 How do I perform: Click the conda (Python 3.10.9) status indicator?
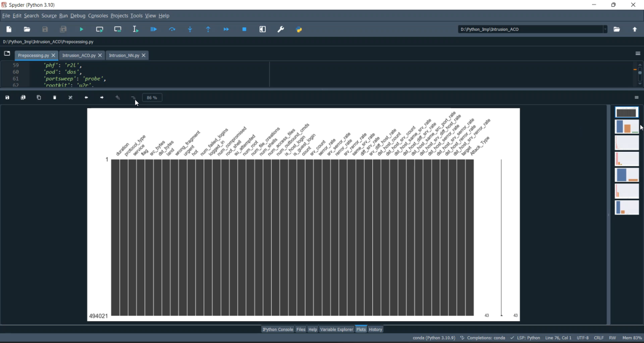click(434, 338)
